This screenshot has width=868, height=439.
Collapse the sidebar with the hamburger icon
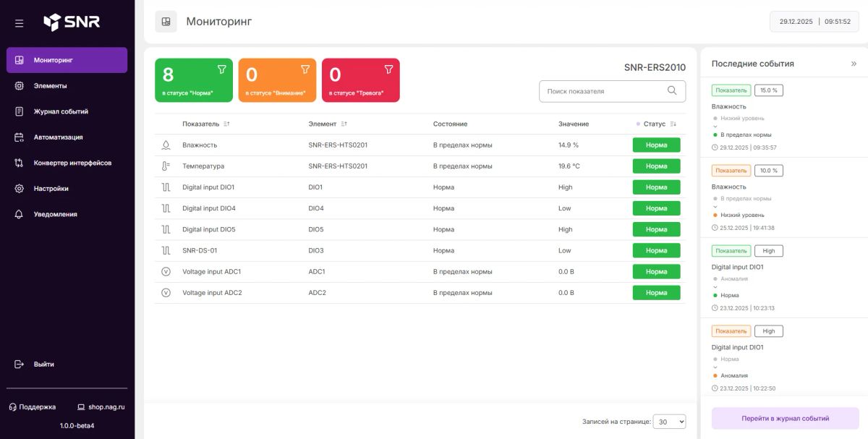pos(19,23)
